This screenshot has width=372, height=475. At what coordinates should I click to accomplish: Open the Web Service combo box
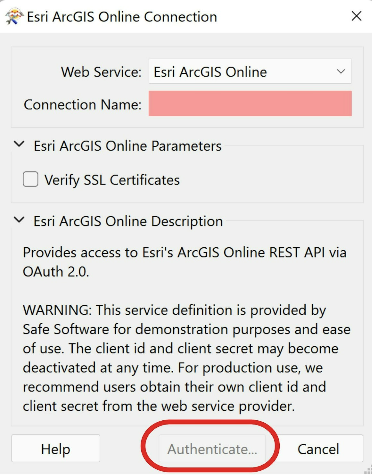250,71
